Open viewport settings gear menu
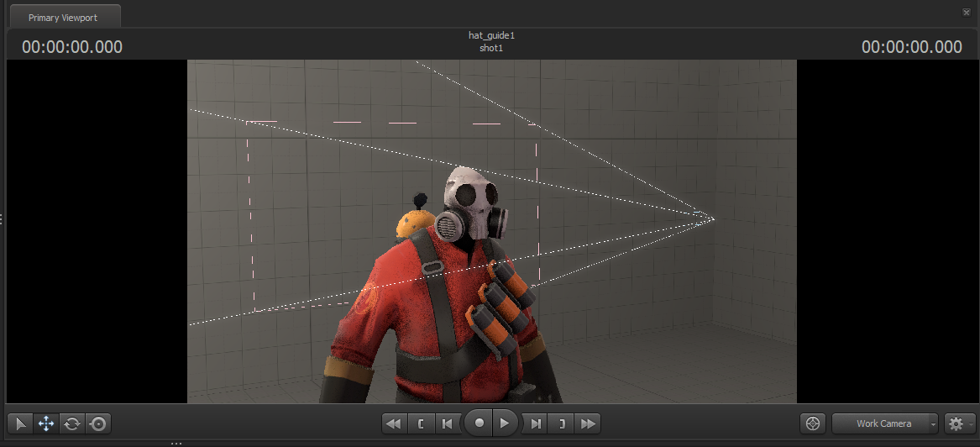The image size is (980, 447). click(956, 423)
